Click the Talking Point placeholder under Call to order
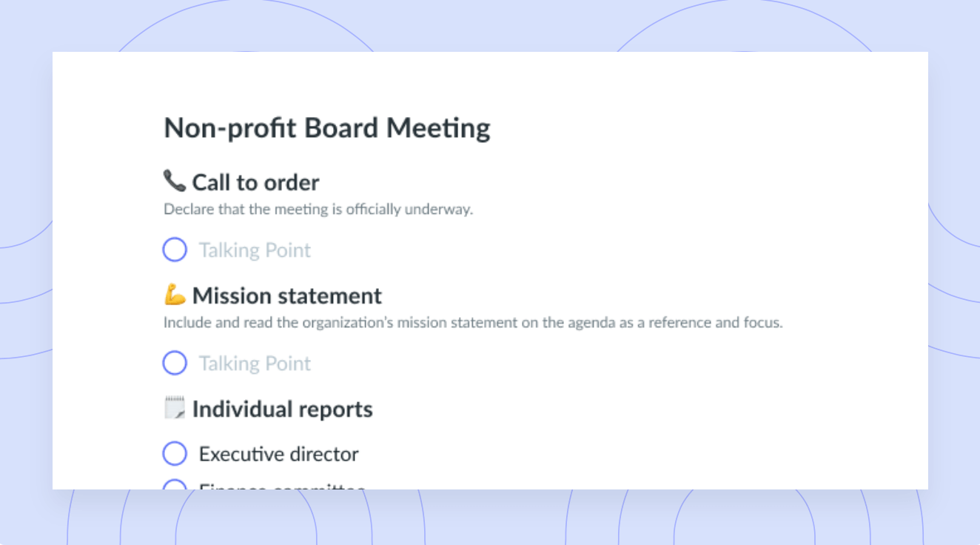Image resolution: width=980 pixels, height=545 pixels. pos(255,250)
